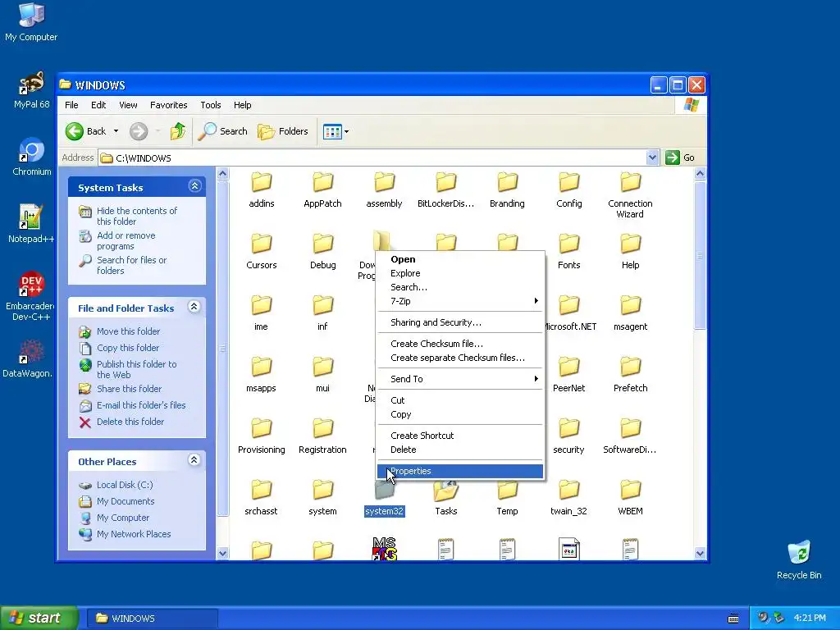Toggle the Folders pane button
The height and width of the screenshot is (630, 840).
[283, 131]
